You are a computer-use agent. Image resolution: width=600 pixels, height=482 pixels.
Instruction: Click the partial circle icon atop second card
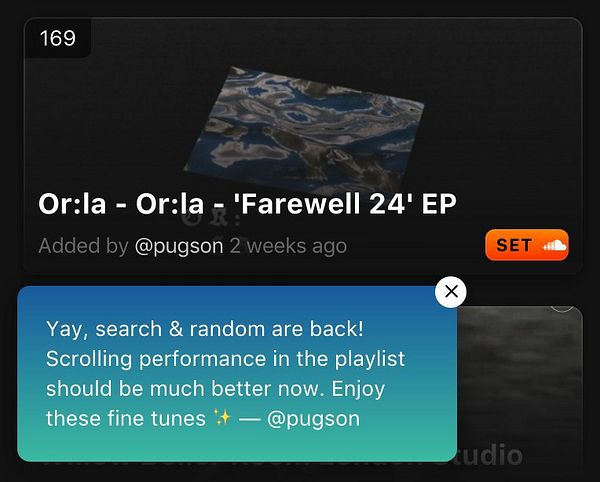(562, 309)
